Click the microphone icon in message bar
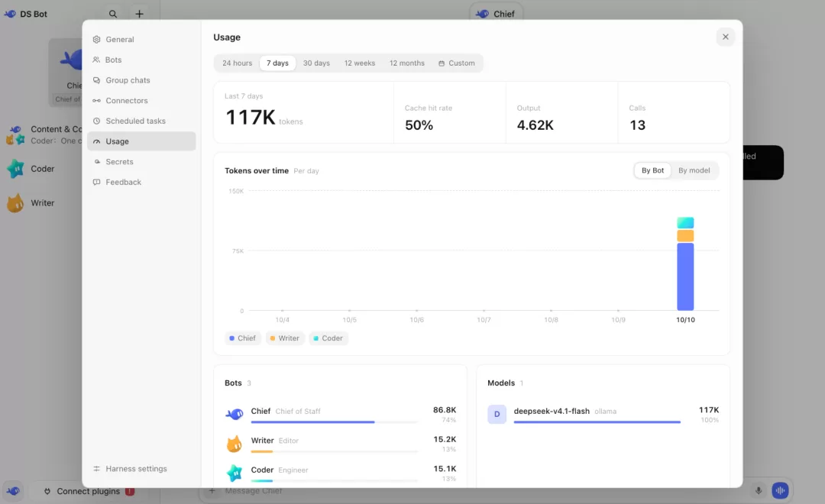This screenshot has height=504, width=825. pos(759,490)
